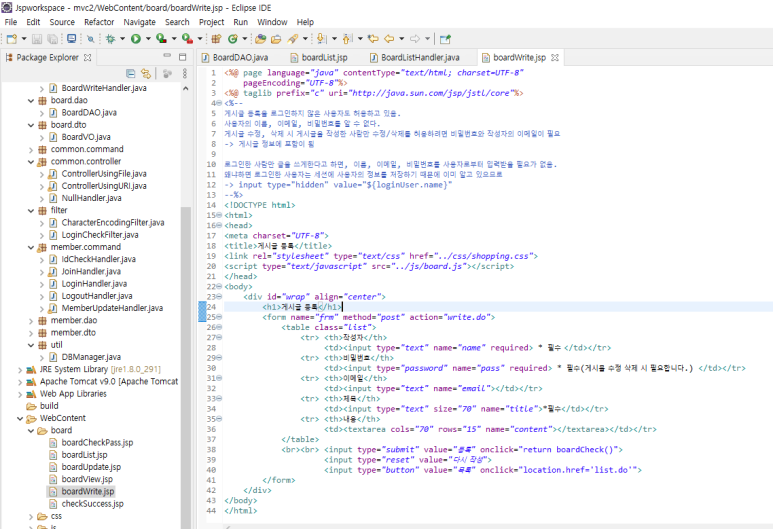Screen dimensions: 773x529
Task: Click the Save All icon
Action: (52, 38)
